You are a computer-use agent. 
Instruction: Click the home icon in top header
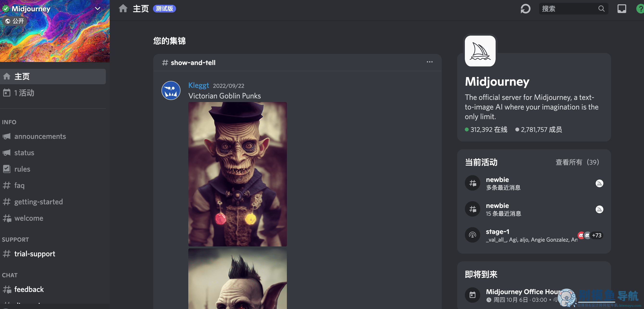point(123,8)
